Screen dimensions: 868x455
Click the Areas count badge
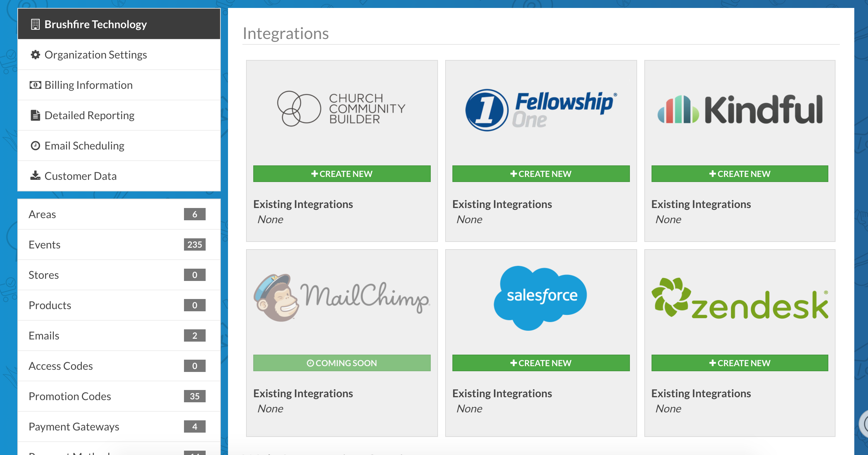pos(194,214)
